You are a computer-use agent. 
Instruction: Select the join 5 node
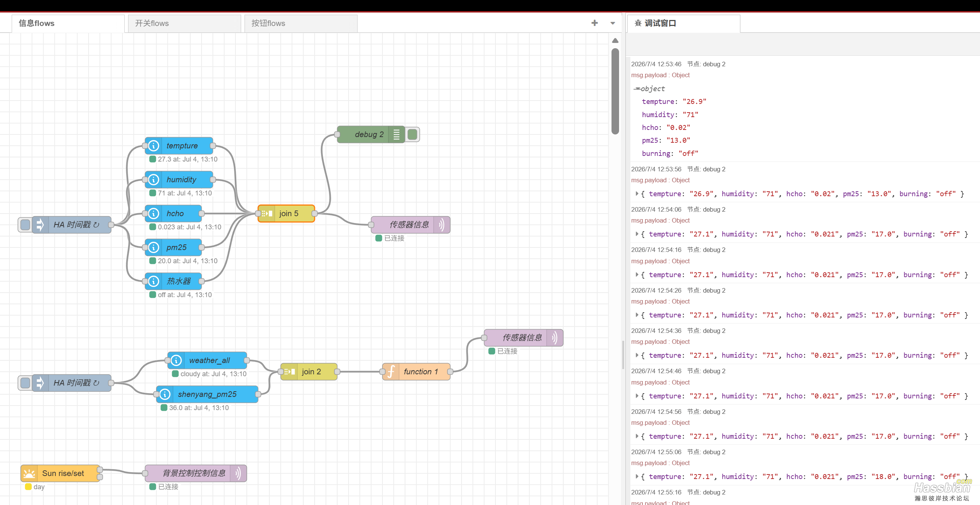(286, 214)
